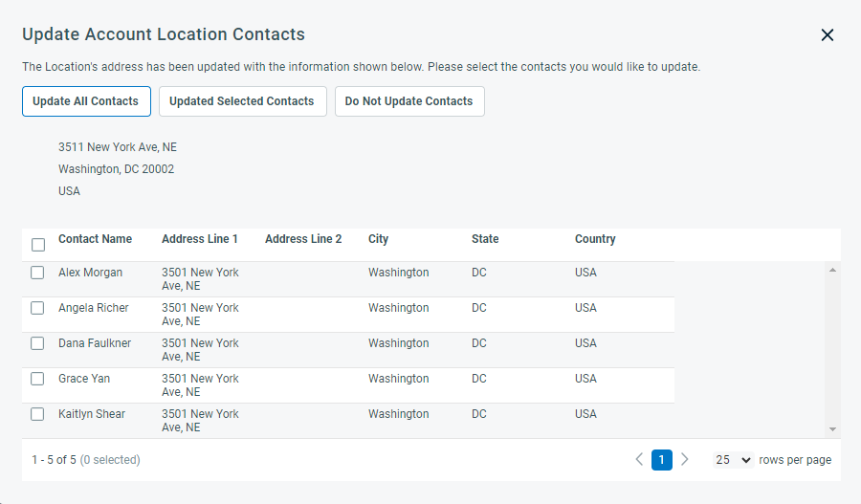
Task: Select all contacts header checkbox
Action: click(38, 245)
